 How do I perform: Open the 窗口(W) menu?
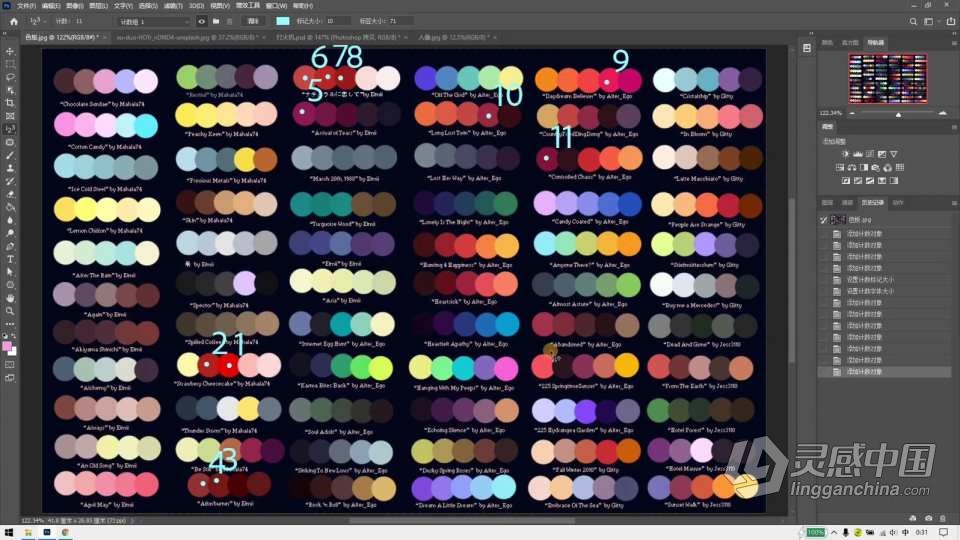coord(276,6)
